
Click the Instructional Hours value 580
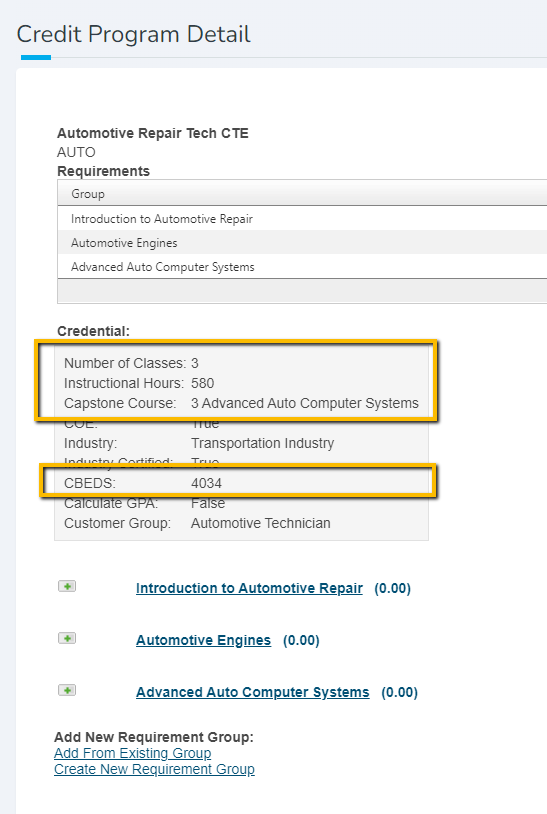click(x=202, y=383)
